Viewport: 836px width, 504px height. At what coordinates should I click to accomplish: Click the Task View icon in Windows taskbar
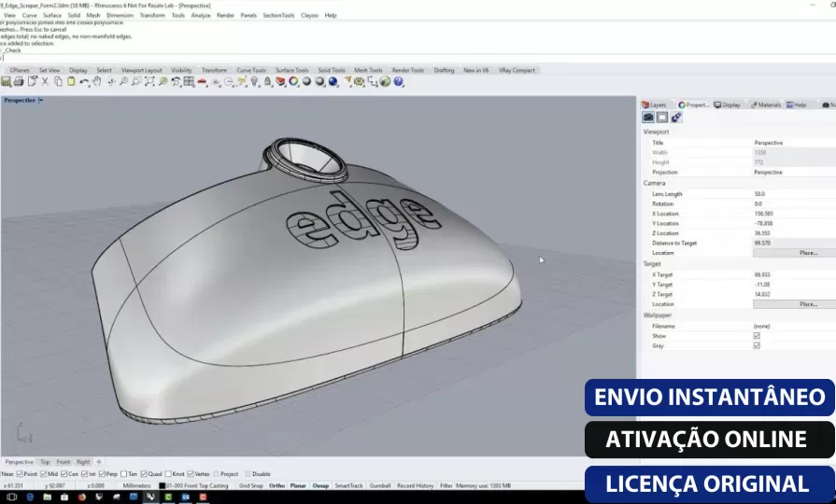(x=12, y=497)
